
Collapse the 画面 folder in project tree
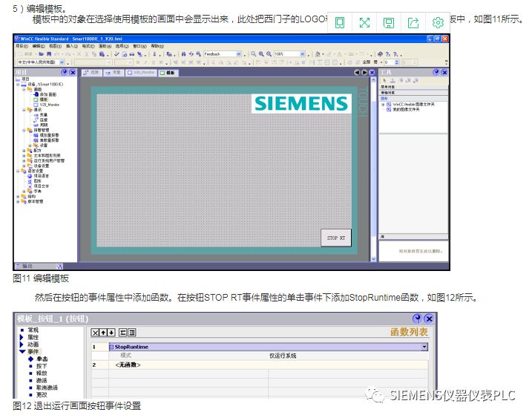[x=24, y=89]
